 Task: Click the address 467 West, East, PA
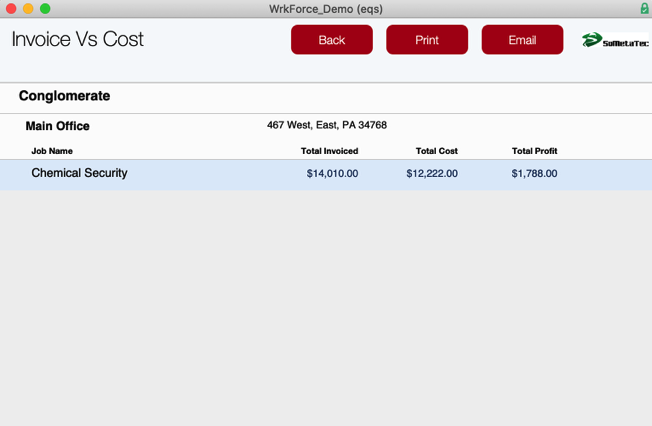[326, 125]
